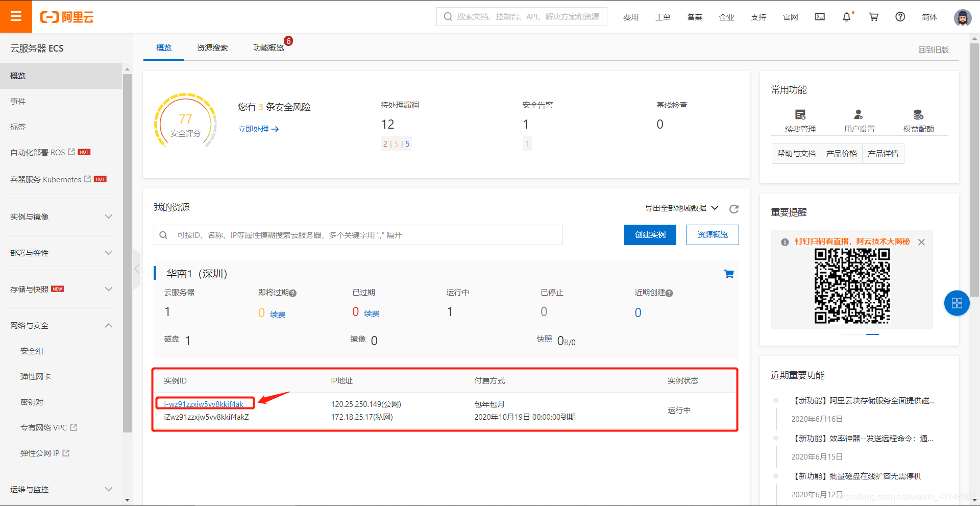Open 企业 in the top menu

coord(727,17)
